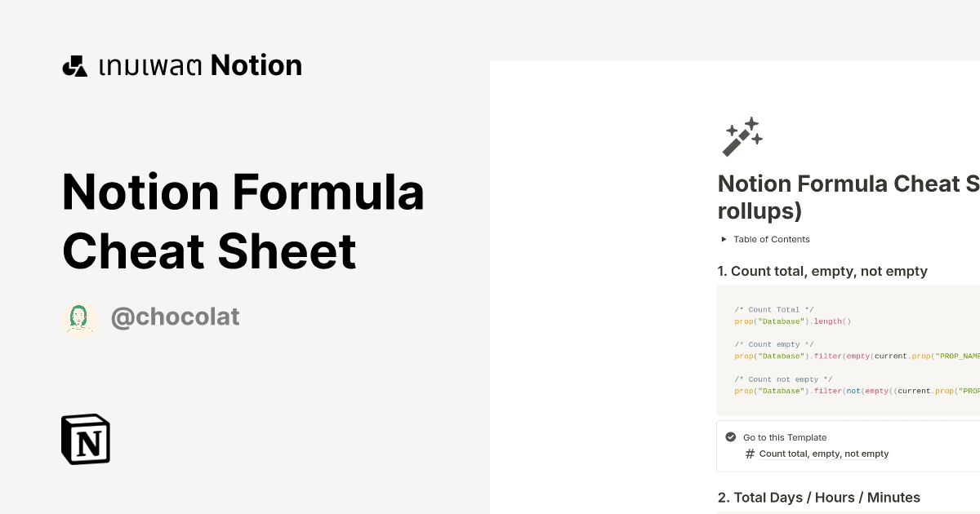Click the geometric shapes site logo
The width and height of the screenshot is (980, 514).
point(74,64)
